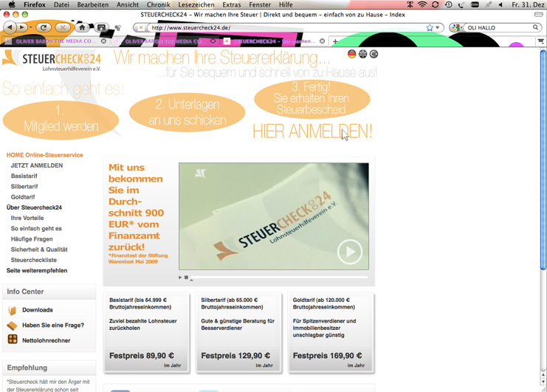
Task: Click the magnifier in the search box
Action: coord(535,27)
